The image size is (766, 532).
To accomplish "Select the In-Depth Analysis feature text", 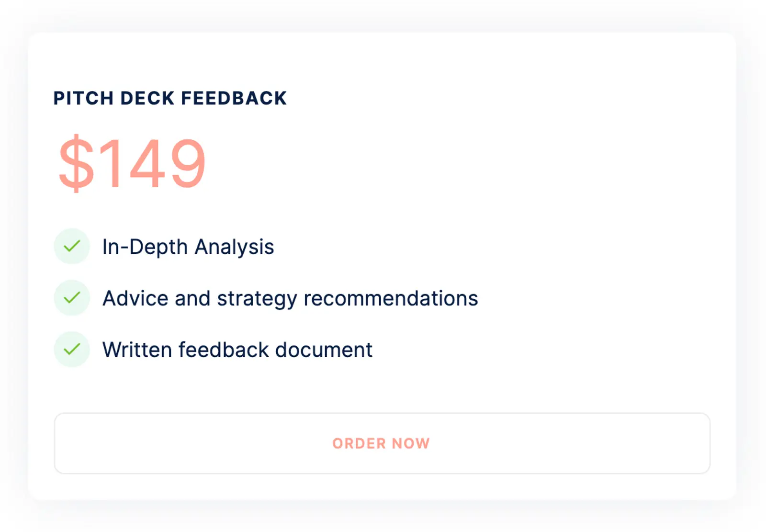I will [188, 246].
